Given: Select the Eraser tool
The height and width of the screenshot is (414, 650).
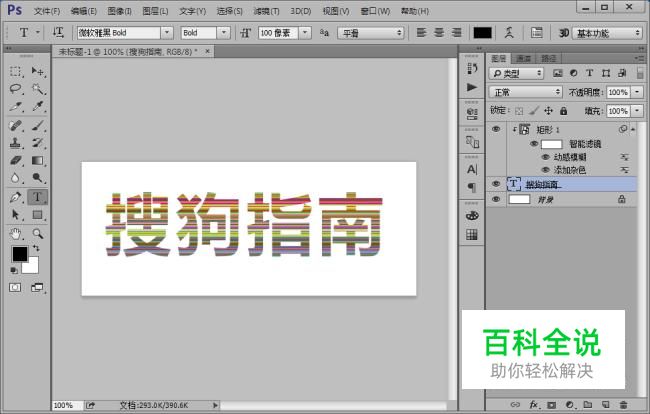Looking at the screenshot, I should 16,160.
